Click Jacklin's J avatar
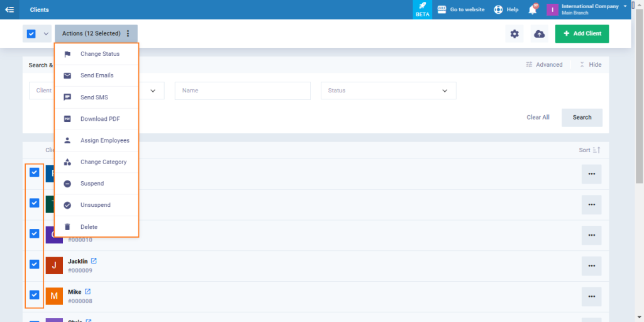Screen dimensions: 644x322 click(x=54, y=265)
